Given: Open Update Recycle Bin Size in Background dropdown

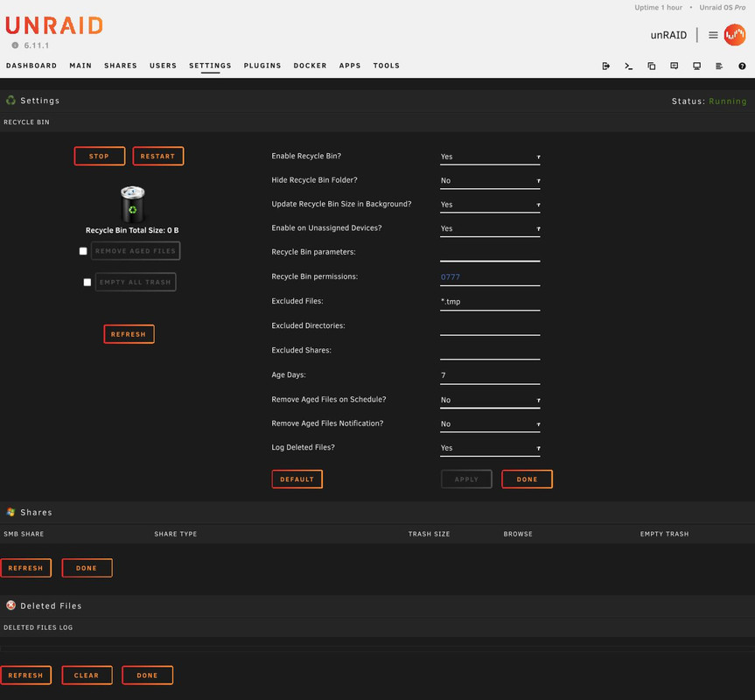Looking at the screenshot, I should (490, 205).
